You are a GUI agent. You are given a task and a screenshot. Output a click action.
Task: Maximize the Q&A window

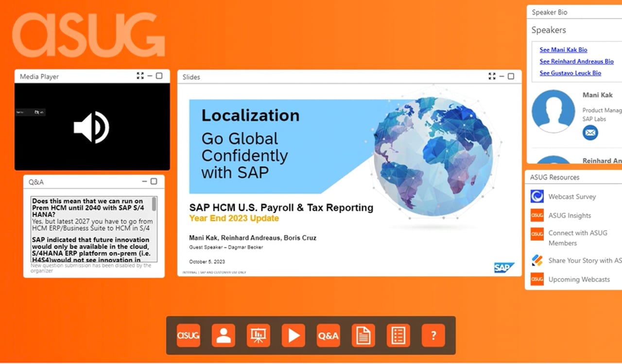(x=154, y=182)
